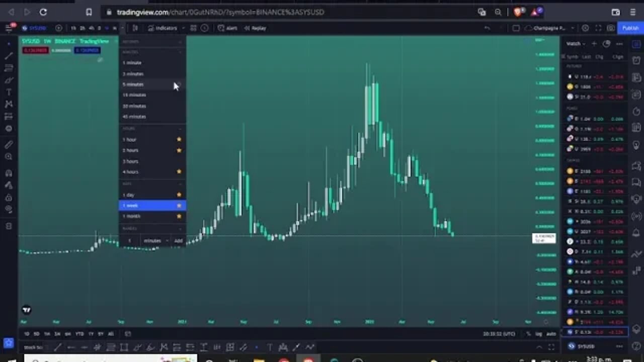The height and width of the screenshot is (362, 644).
Task: Select the trend line drawing tool
Action: [9, 56]
